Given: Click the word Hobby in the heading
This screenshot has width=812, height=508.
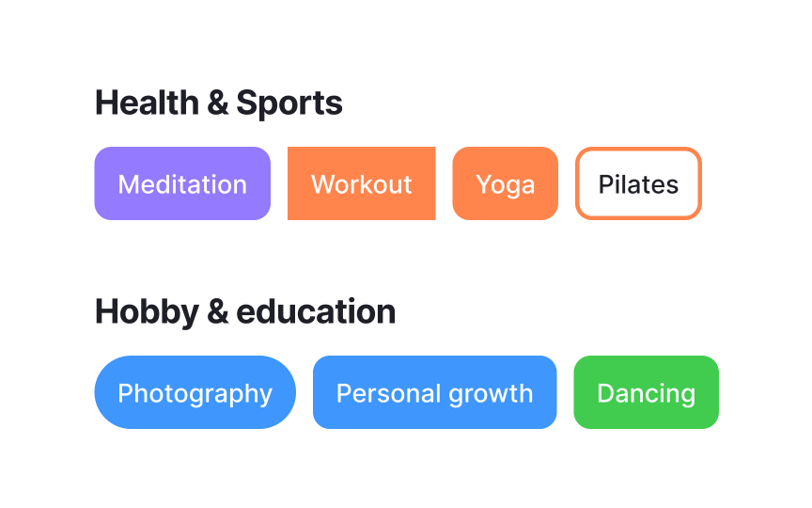Looking at the screenshot, I should point(147,312).
